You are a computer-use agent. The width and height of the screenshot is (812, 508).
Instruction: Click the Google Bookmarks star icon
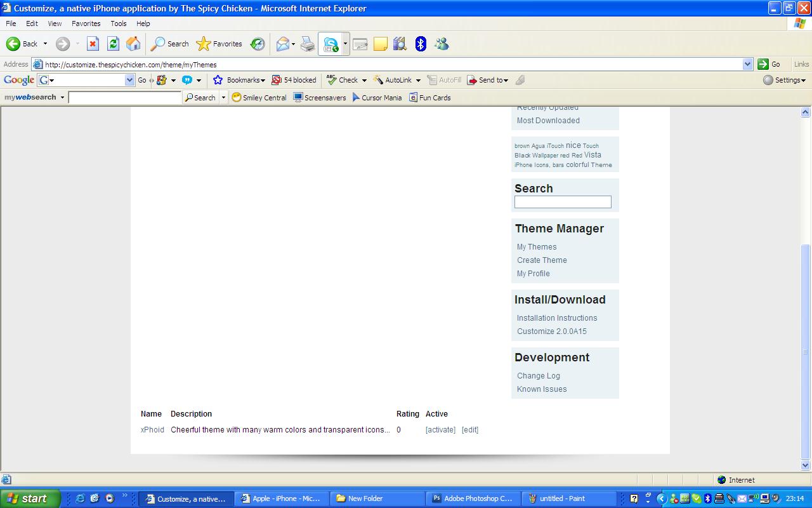(218, 80)
